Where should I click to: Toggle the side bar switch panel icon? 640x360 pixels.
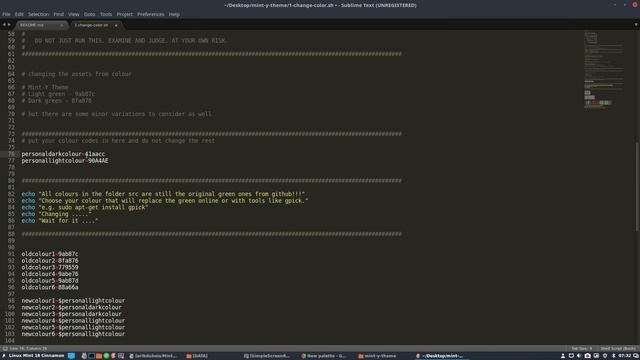coord(5,349)
